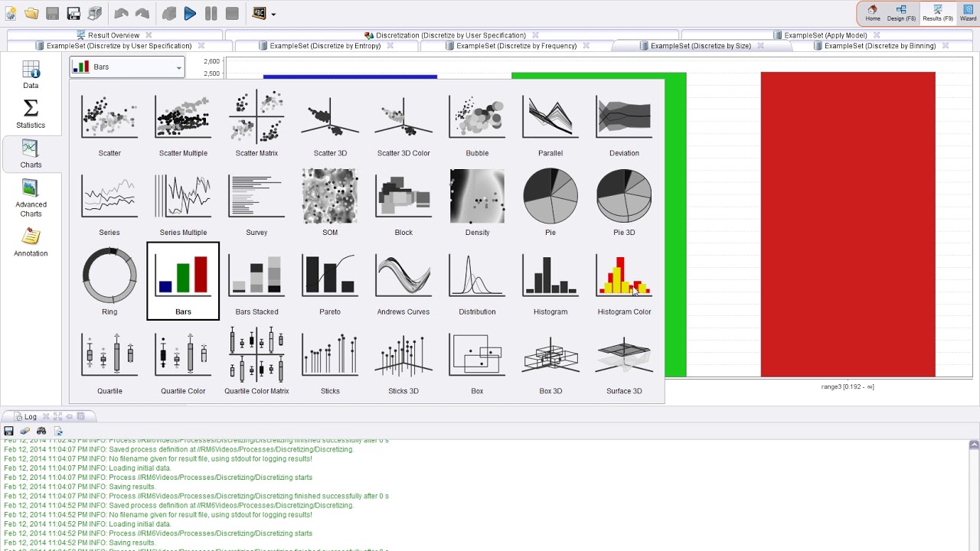Viewport: 980px width, 551px height.
Task: Open the Result Overview tab
Action: 113,35
